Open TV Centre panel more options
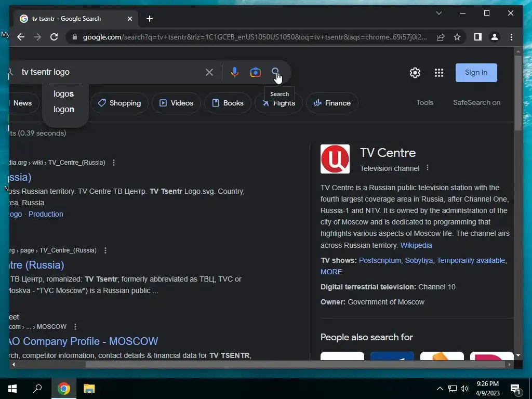 428,168
